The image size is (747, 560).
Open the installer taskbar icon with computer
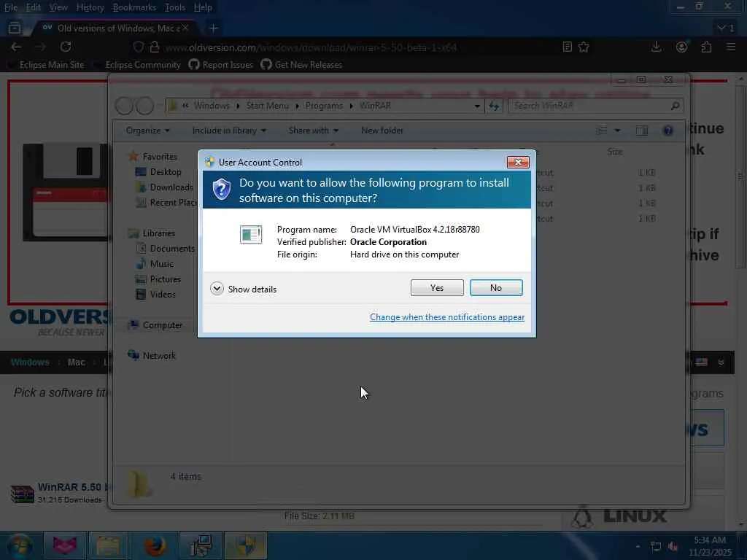(x=200, y=545)
